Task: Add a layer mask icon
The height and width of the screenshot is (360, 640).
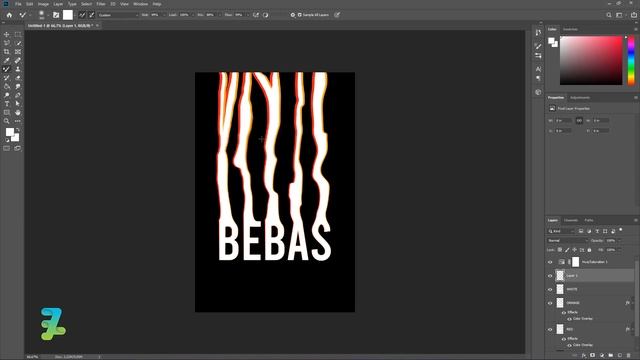Action: click(593, 356)
